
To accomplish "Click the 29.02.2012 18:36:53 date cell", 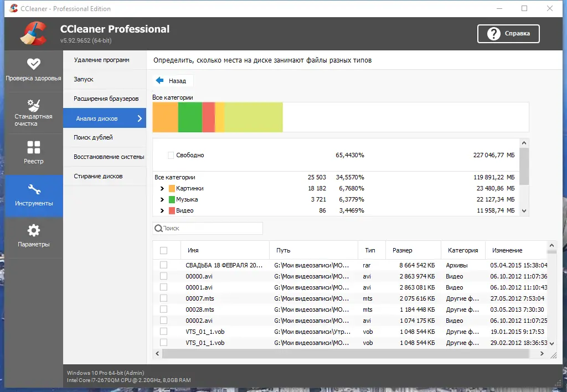I will pos(518,343).
